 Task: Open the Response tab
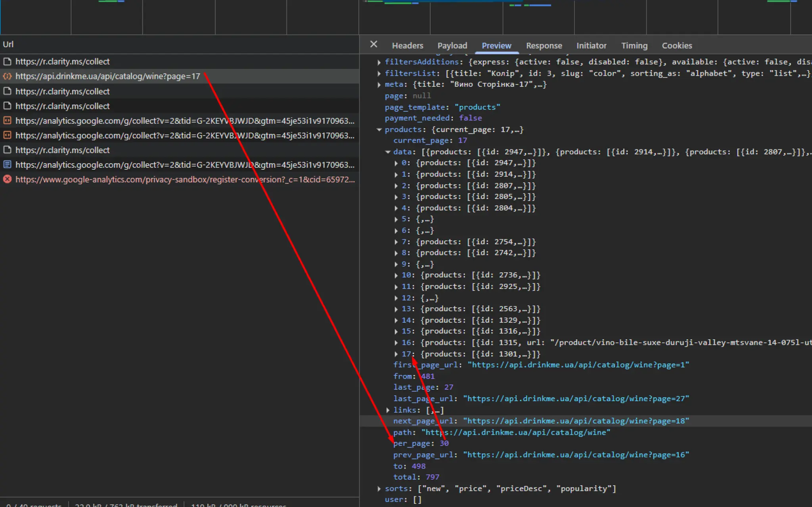tap(544, 46)
